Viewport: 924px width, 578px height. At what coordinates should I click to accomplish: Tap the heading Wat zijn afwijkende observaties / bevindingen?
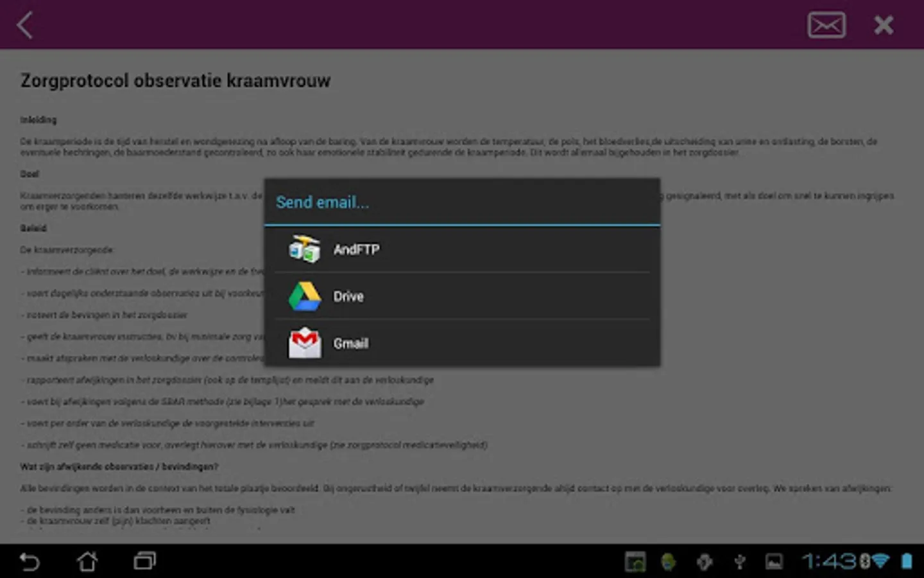point(119,466)
